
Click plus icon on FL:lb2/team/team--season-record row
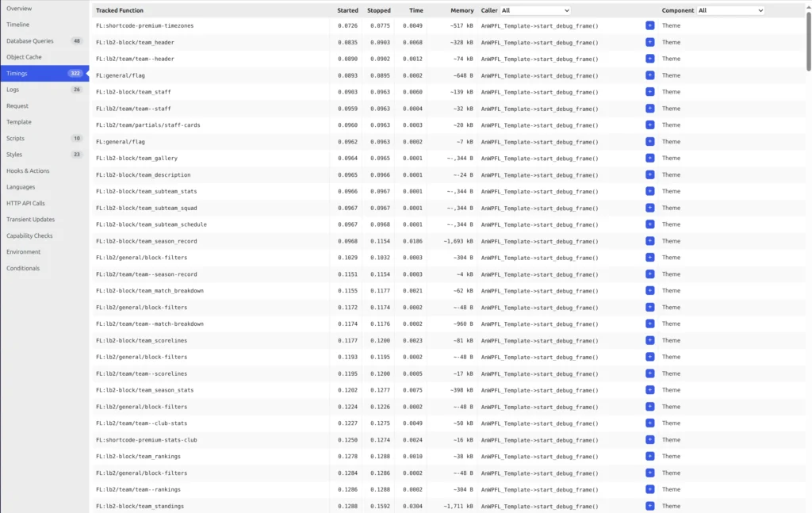pyautogui.click(x=649, y=274)
